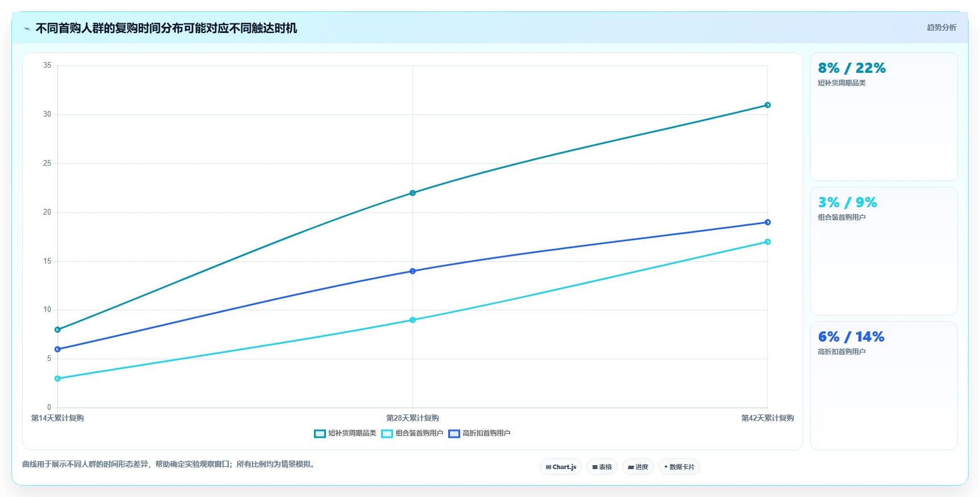Click 高折扣首购用户 data point at day 42
Screen dimensions: 980x497
coord(767,222)
